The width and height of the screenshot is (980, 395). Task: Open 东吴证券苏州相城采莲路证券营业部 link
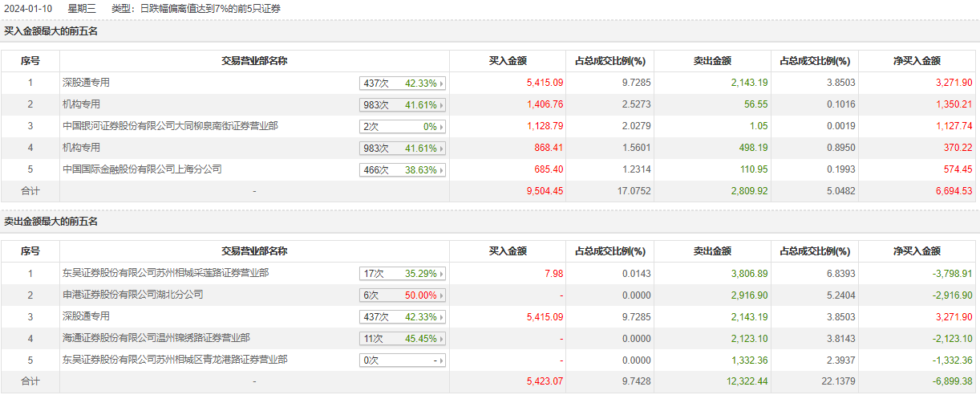(x=165, y=273)
